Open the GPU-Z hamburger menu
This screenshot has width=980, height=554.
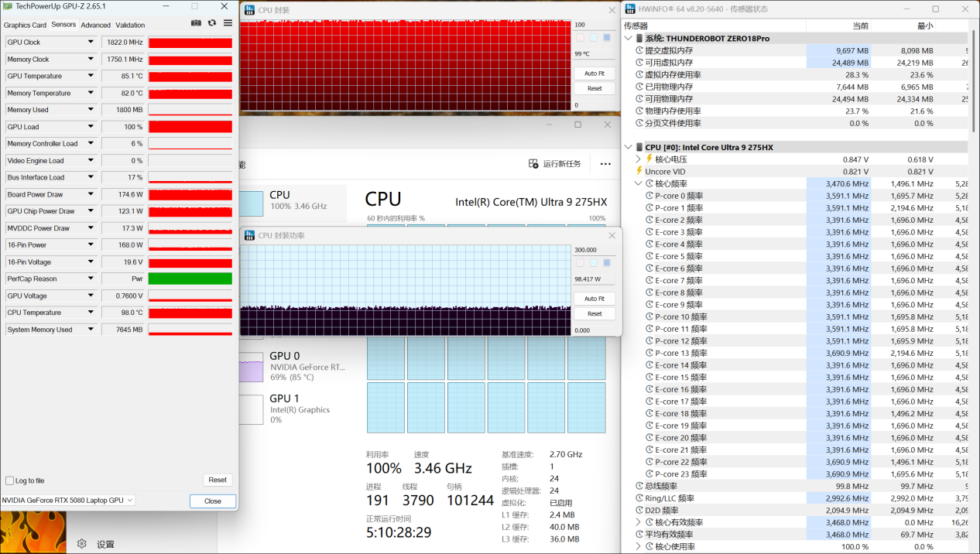pos(228,23)
